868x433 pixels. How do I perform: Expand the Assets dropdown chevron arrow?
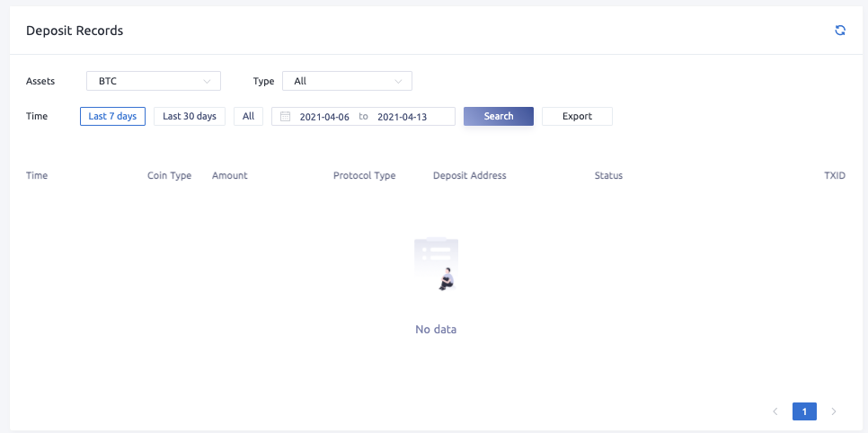[x=208, y=82]
